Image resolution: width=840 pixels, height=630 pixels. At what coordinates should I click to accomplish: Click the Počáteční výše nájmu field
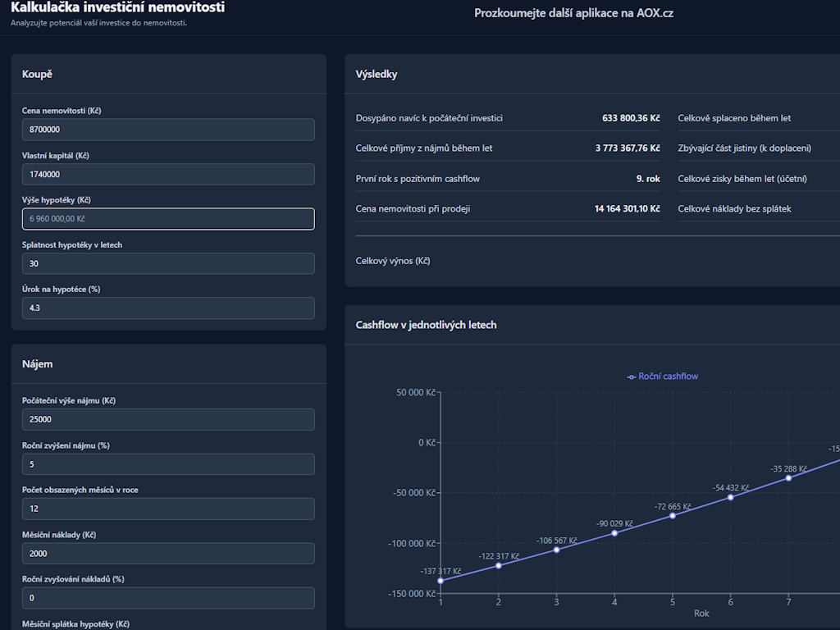coord(168,419)
